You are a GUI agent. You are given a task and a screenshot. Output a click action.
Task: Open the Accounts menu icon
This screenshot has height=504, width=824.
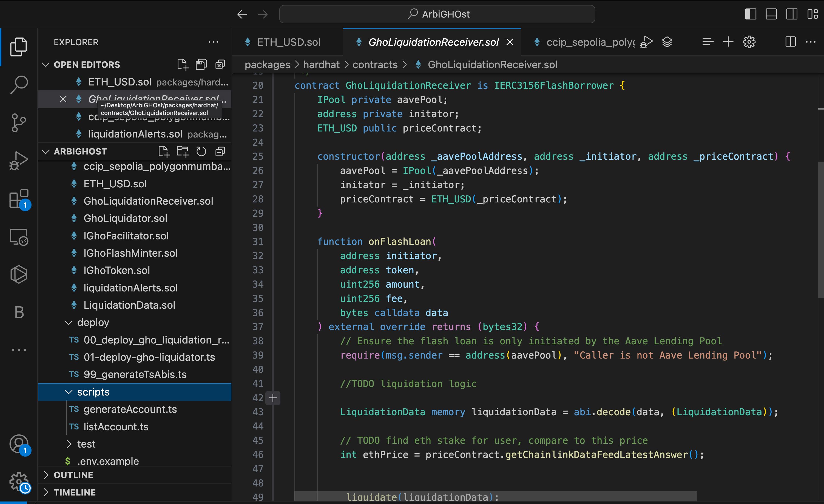[19, 445]
